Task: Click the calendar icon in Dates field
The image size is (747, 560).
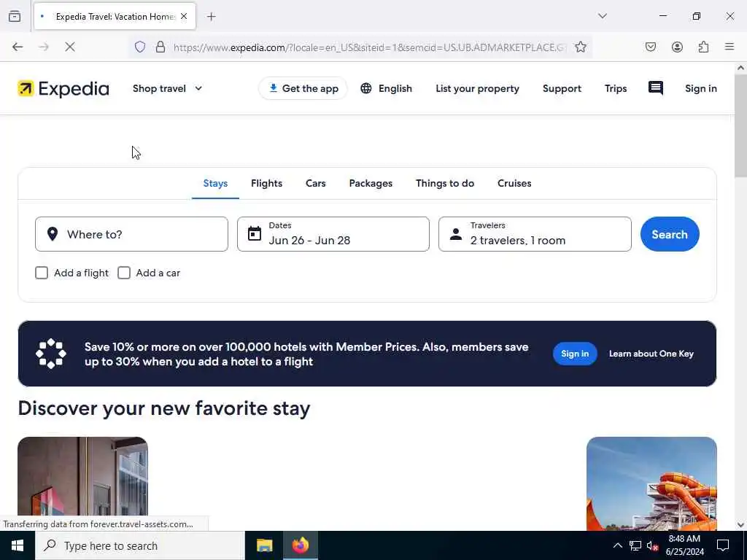Action: [255, 234]
